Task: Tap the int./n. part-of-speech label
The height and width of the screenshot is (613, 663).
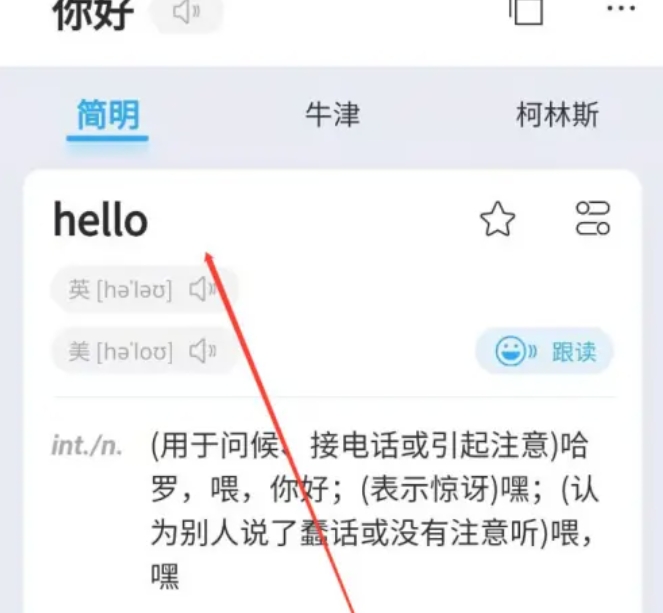Action: 87,446
